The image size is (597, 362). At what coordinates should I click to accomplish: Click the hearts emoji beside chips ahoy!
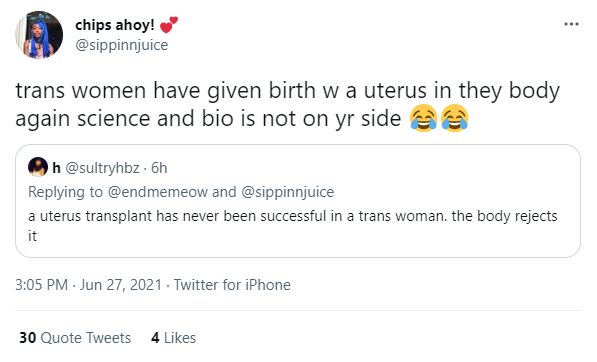(x=169, y=25)
